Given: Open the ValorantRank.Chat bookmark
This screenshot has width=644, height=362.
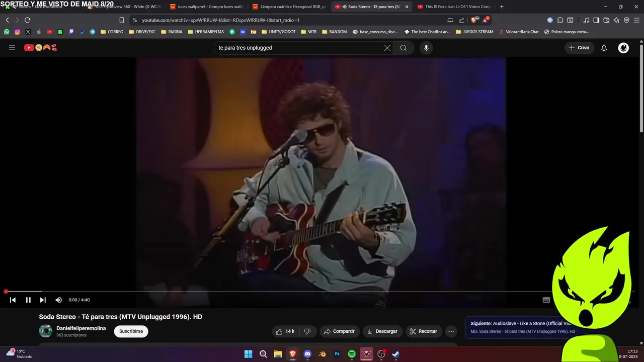Looking at the screenshot, I should pyautogui.click(x=519, y=32).
